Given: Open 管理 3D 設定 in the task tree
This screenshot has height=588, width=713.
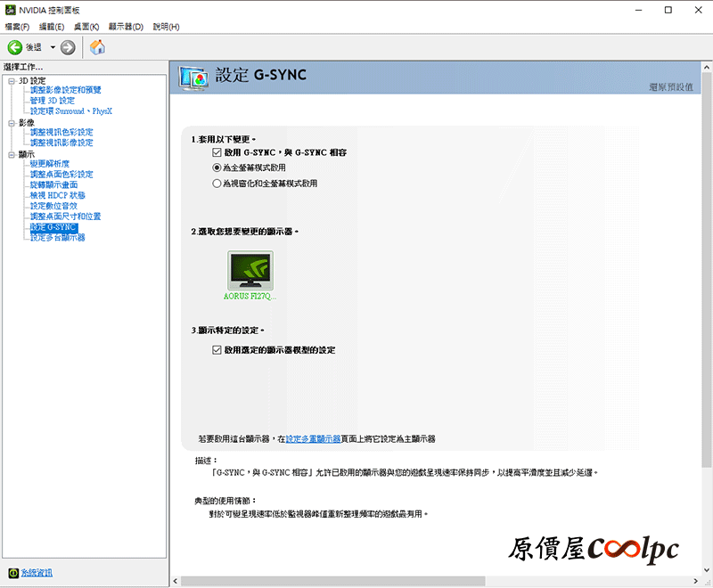Looking at the screenshot, I should coord(53,101).
